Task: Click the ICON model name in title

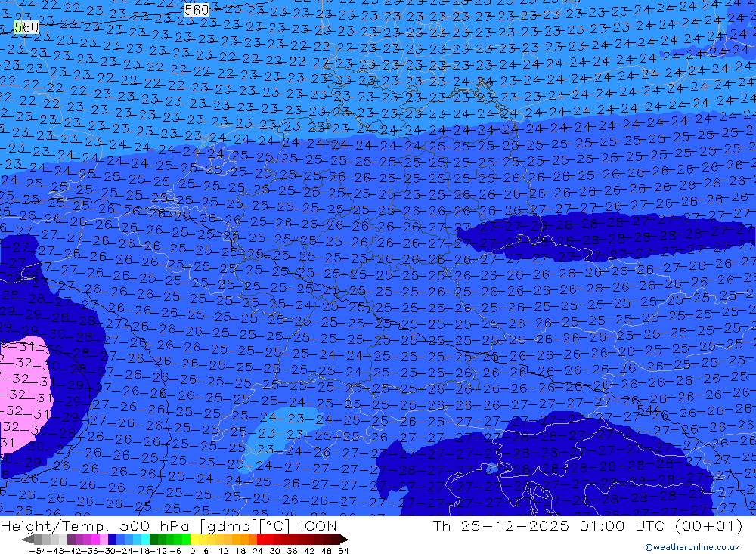Action: tap(318, 525)
